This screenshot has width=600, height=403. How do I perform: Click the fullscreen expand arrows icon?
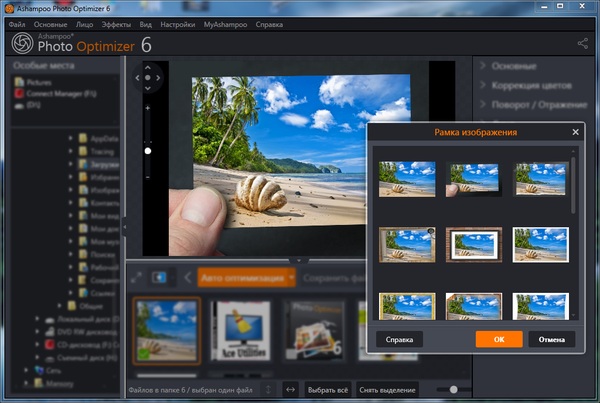coord(136,277)
